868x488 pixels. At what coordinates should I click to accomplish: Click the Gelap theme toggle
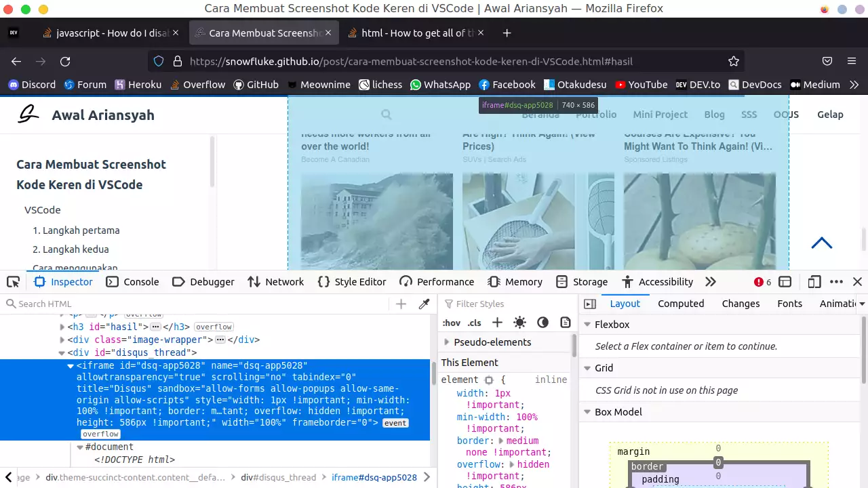tap(830, 115)
